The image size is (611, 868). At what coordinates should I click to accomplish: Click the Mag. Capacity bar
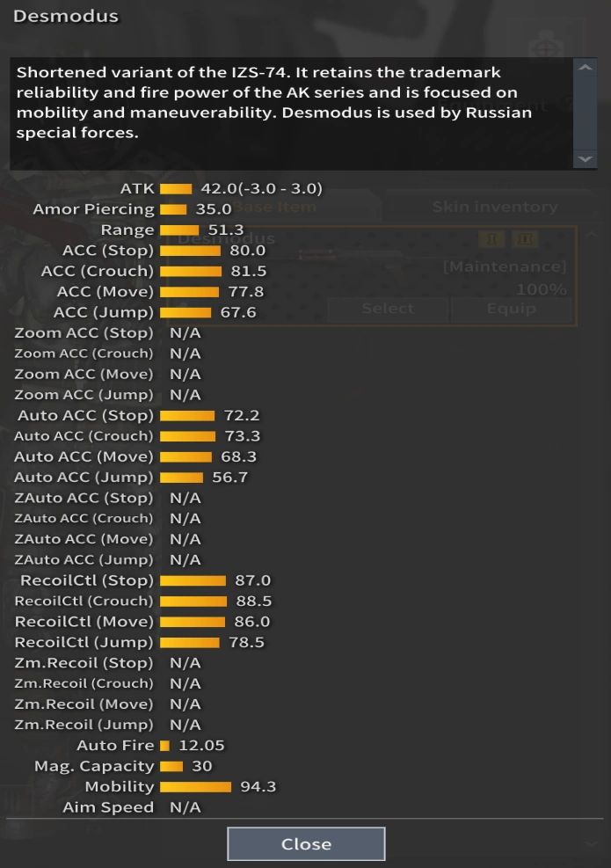tap(171, 767)
